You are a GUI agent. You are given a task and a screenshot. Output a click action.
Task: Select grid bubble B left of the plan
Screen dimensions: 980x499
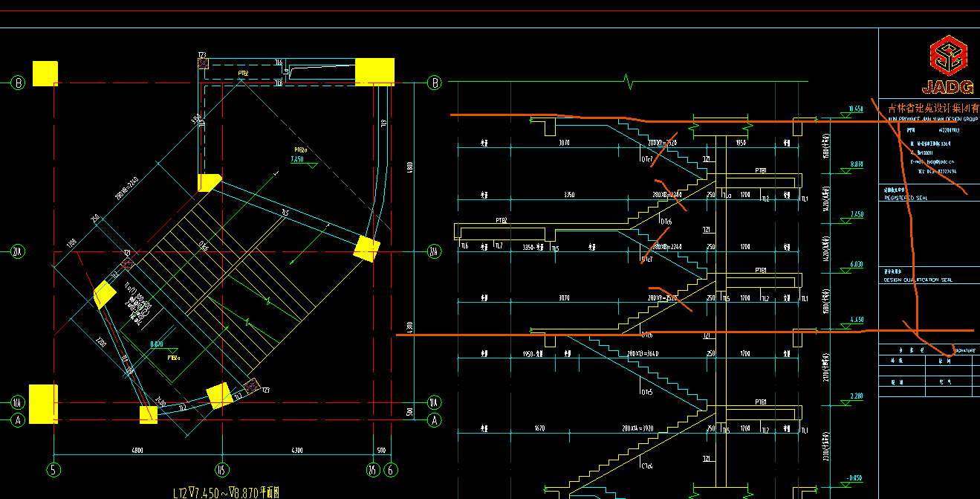pyautogui.click(x=19, y=83)
